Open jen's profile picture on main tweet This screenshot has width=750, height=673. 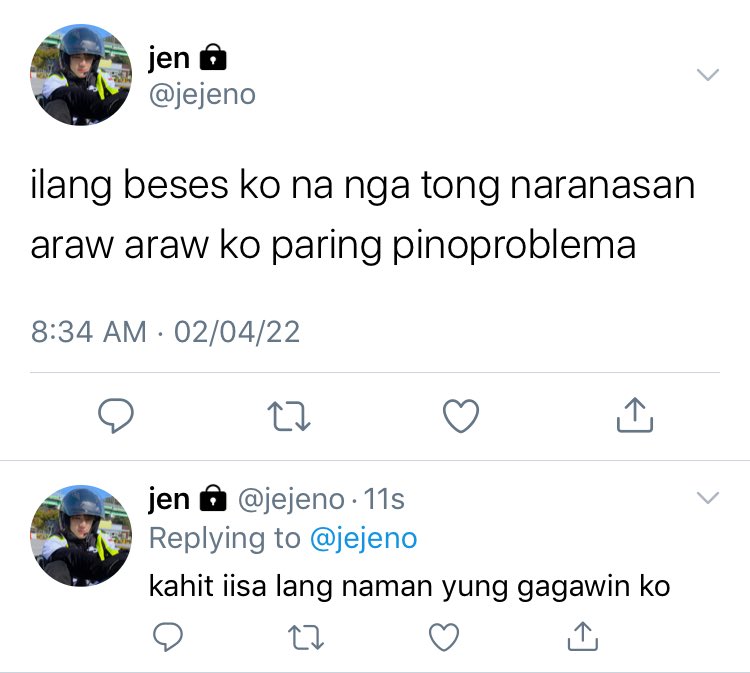(x=81, y=75)
